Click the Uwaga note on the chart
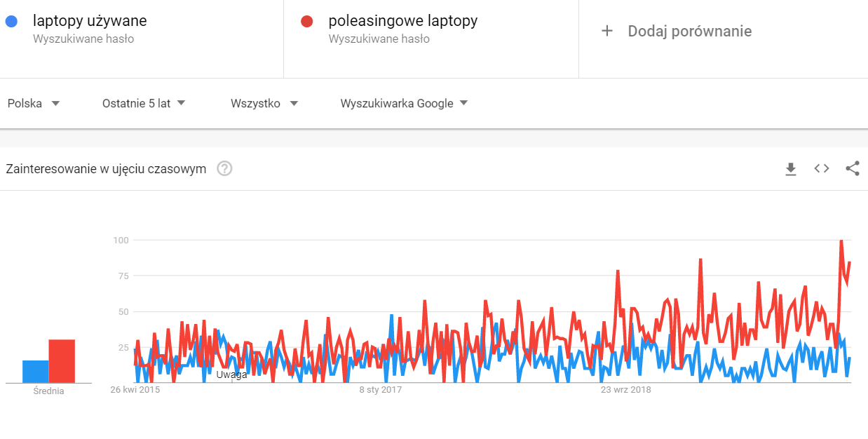The width and height of the screenshot is (868, 439). click(231, 374)
